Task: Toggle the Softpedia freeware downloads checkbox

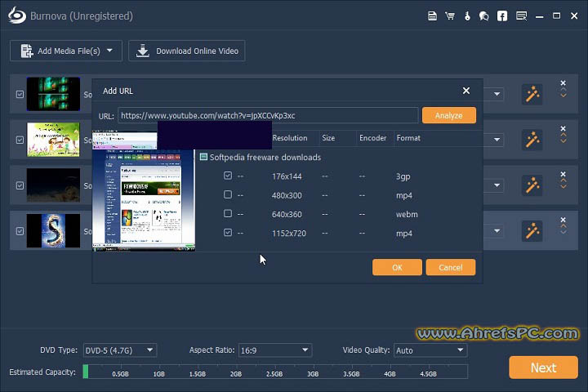Action: (x=203, y=157)
